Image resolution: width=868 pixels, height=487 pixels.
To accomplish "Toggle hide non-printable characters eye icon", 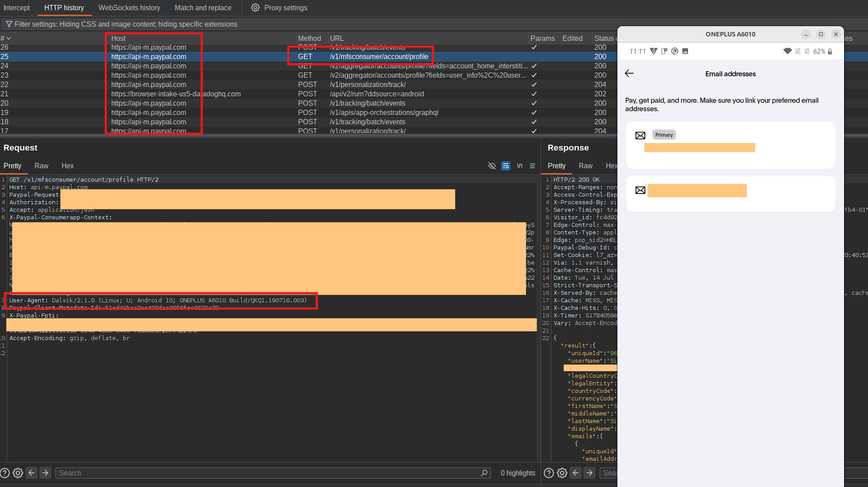I will pyautogui.click(x=492, y=166).
